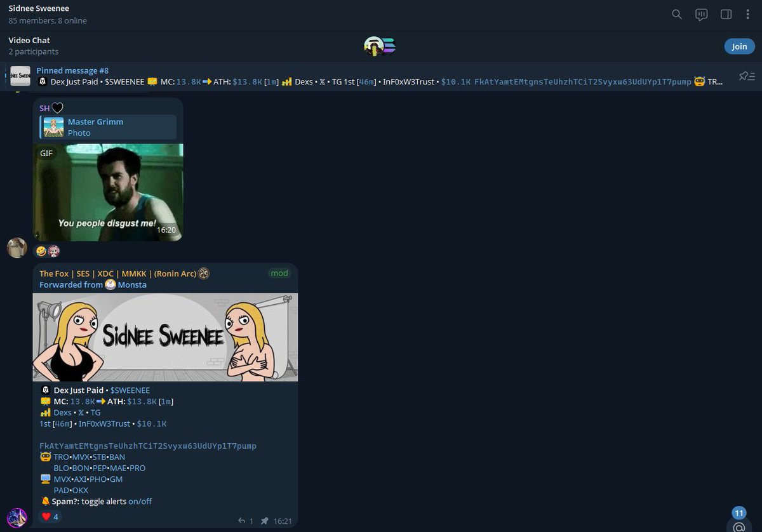The width and height of the screenshot is (762, 532).
Task: Open MVX link in the robot row
Action: pos(81,457)
